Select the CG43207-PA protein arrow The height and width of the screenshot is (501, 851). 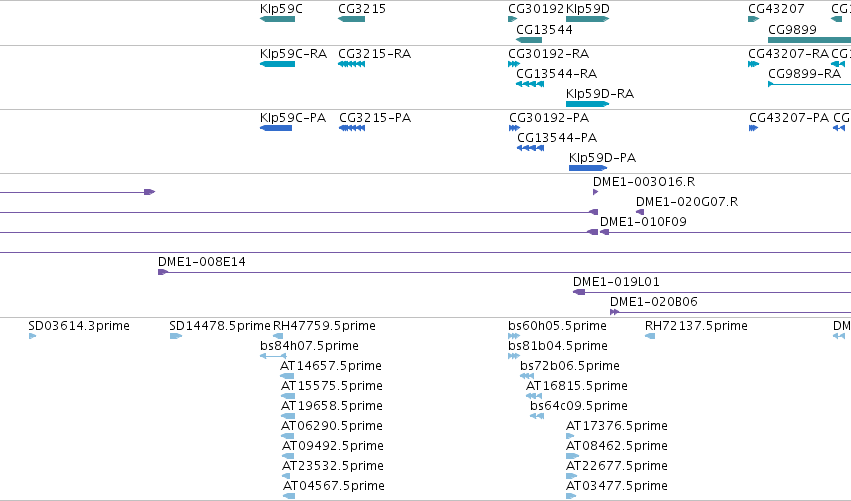click(753, 128)
